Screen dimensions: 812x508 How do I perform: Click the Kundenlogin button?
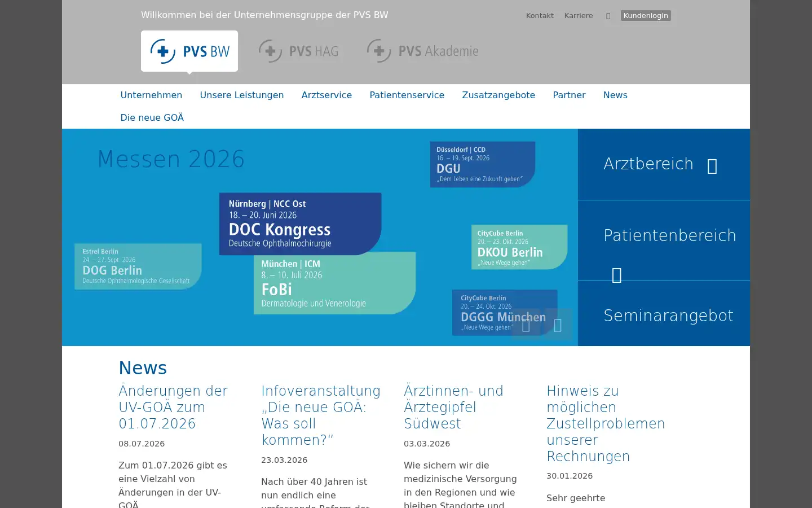pyautogui.click(x=646, y=16)
